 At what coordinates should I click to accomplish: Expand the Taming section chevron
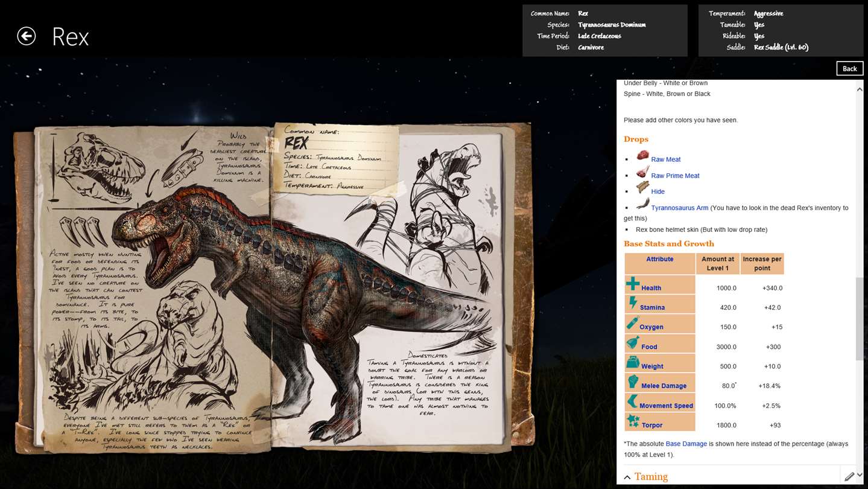[627, 478]
